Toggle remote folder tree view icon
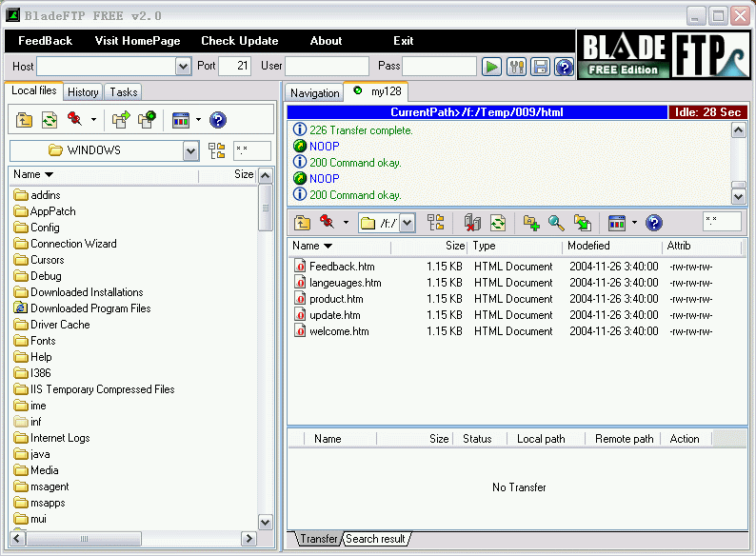Image resolution: width=756 pixels, height=556 pixels. point(436,222)
